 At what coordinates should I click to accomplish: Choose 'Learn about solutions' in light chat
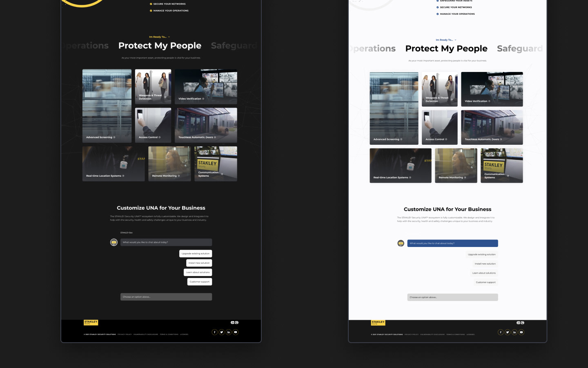pyautogui.click(x=484, y=273)
